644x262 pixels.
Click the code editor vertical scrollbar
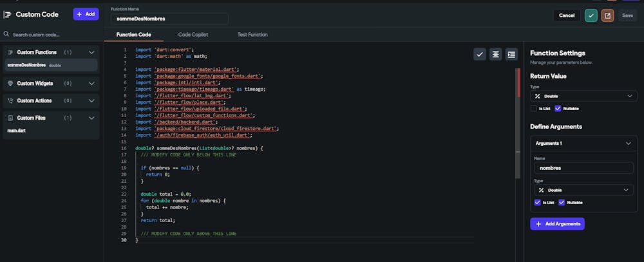518,122
